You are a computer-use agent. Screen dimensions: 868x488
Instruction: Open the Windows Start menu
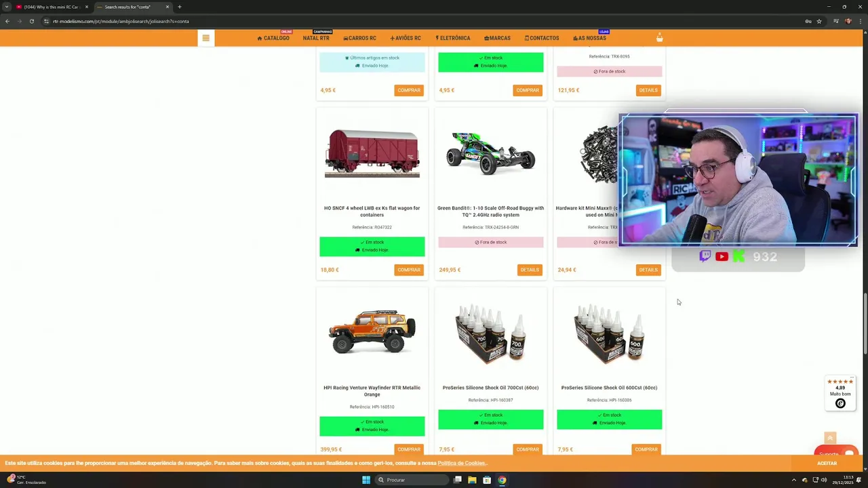(366, 480)
